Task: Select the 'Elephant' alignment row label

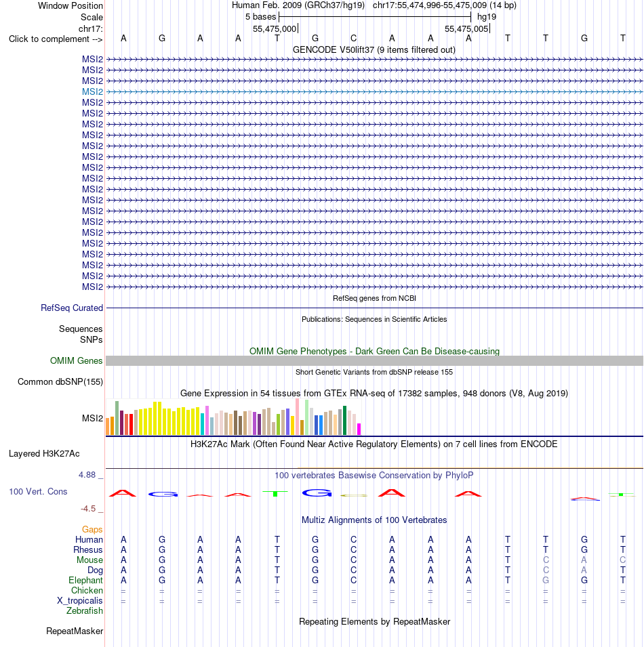Action: 85,580
